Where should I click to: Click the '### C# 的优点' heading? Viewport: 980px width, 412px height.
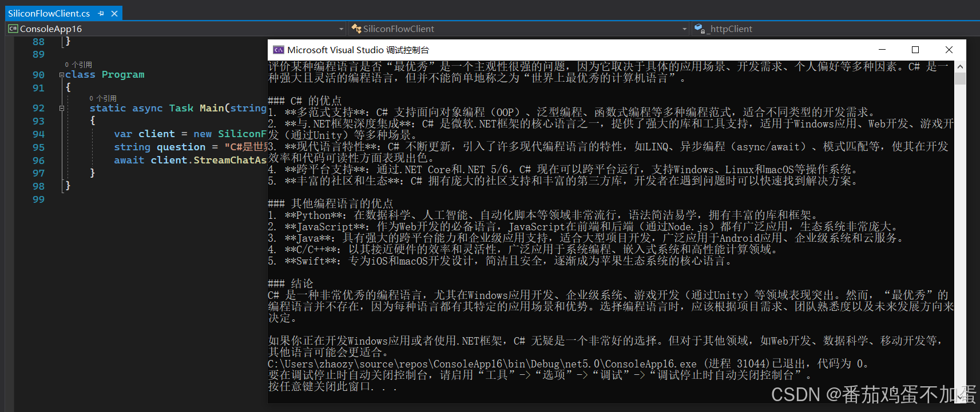[304, 101]
